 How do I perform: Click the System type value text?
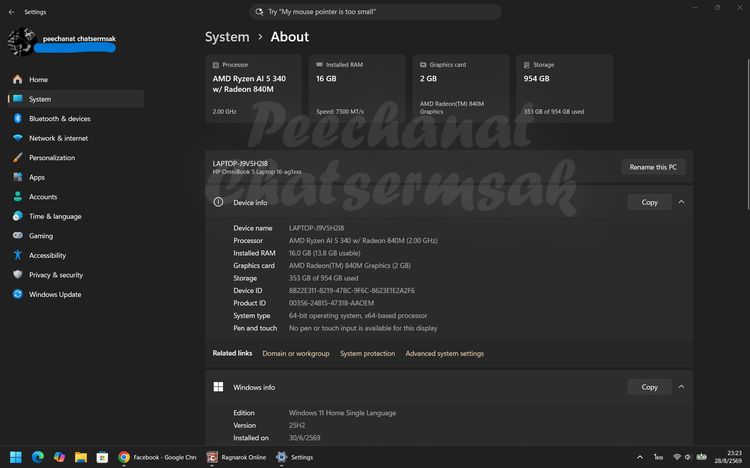click(358, 316)
